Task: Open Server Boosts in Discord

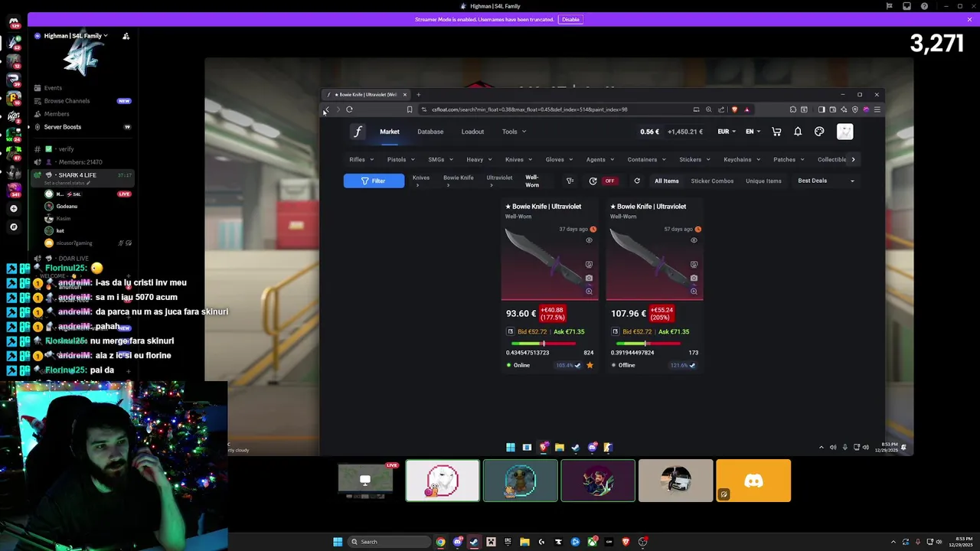Action: coord(63,127)
